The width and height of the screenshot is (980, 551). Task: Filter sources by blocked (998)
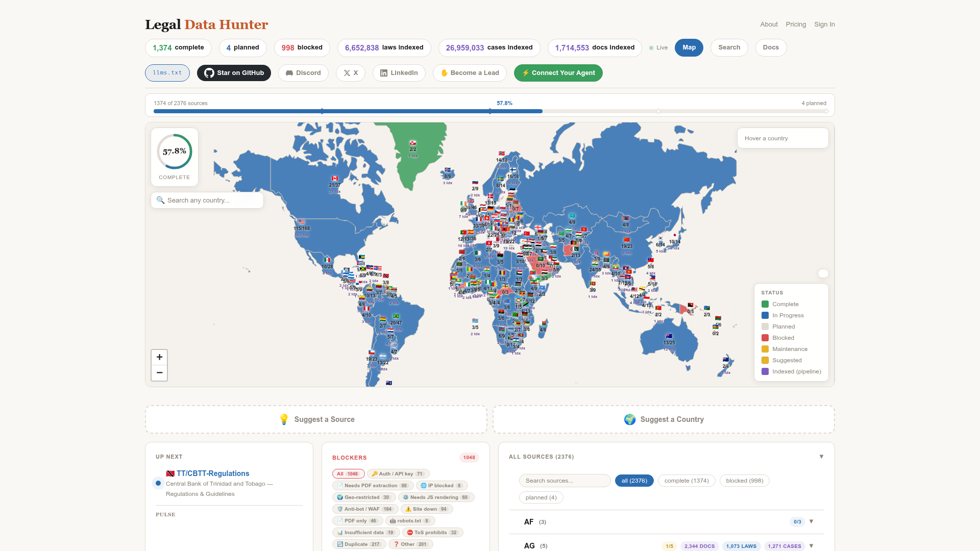[x=745, y=481]
